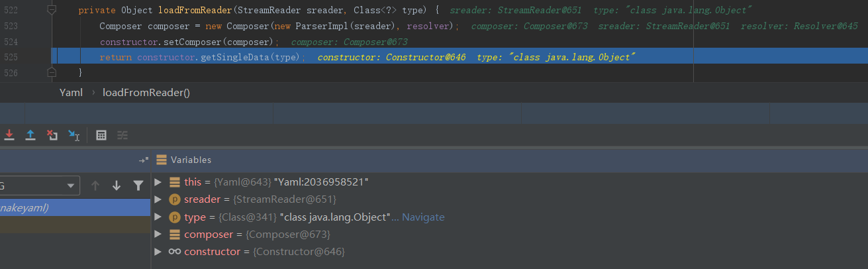Click the Yaml breadcrumb item
The height and width of the screenshot is (269, 868).
coord(71,93)
